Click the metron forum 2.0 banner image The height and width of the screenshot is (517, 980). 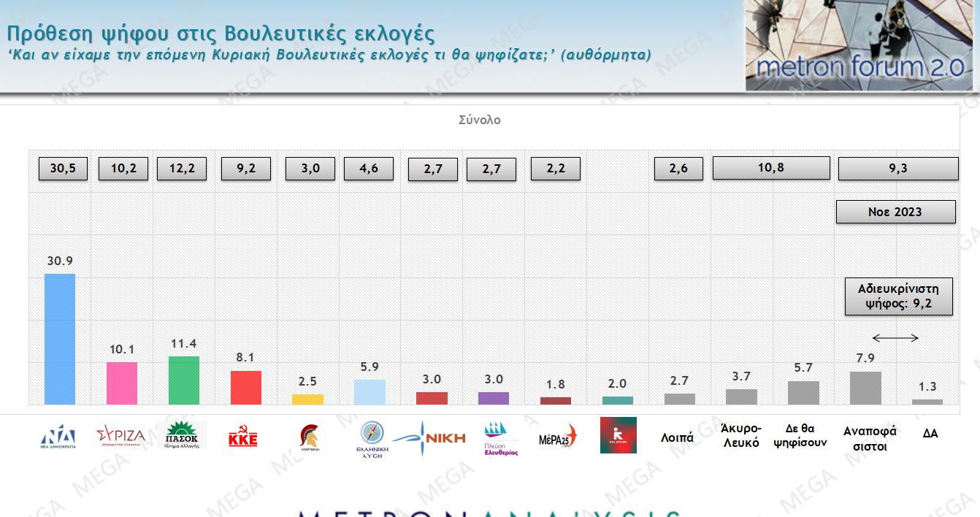pos(859,45)
